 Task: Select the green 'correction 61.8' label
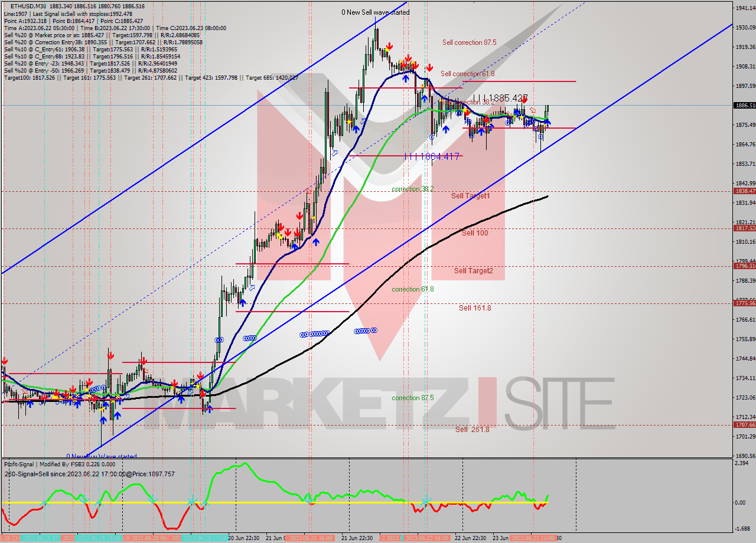413,289
